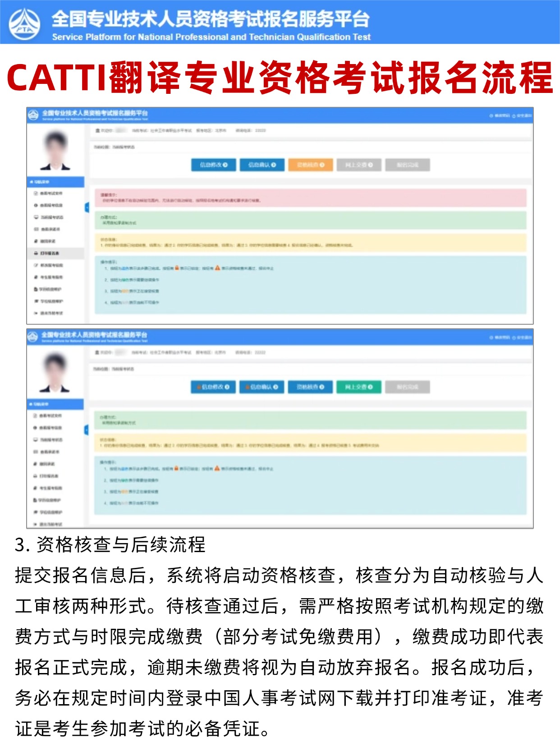Select 退出当前考试 in upper screenshot sidebar
560x747 pixels.
click(x=49, y=313)
